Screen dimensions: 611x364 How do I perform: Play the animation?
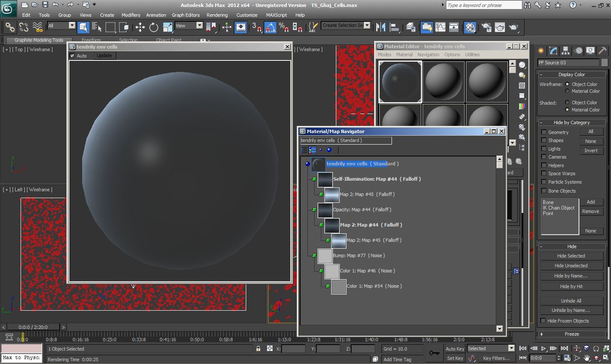point(544,348)
